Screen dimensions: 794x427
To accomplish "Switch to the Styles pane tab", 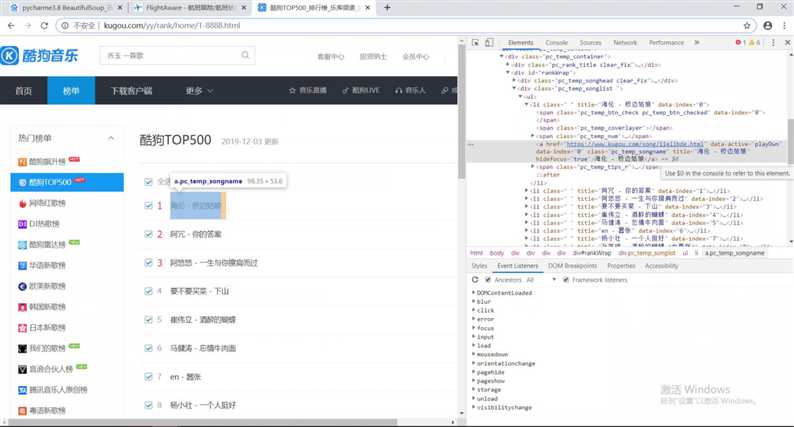I will [x=479, y=266].
